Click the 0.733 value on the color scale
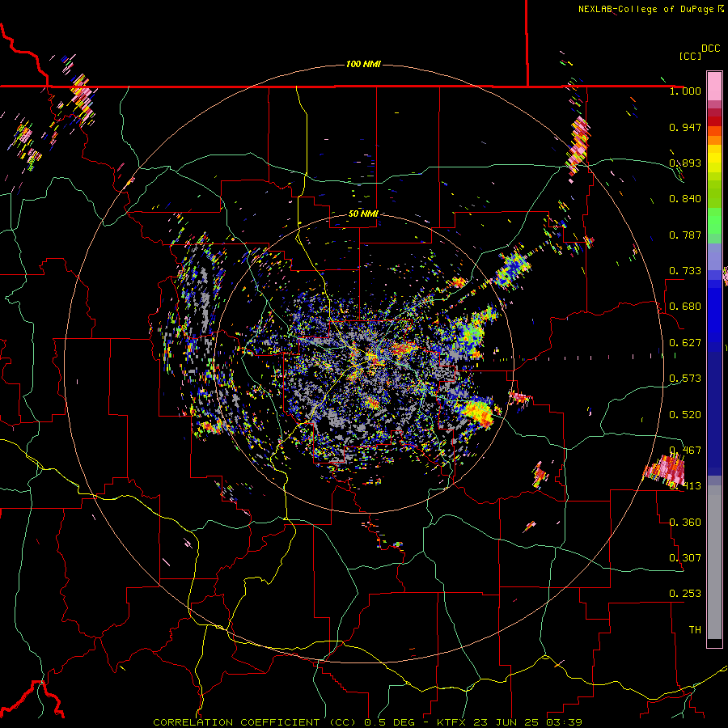The height and width of the screenshot is (728, 728). tap(685, 271)
